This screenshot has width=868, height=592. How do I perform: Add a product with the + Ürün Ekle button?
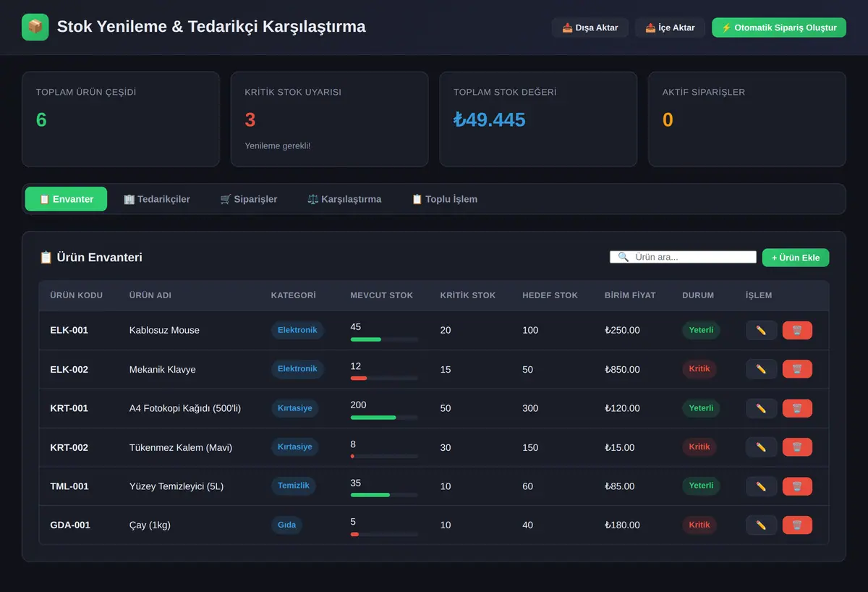(796, 258)
